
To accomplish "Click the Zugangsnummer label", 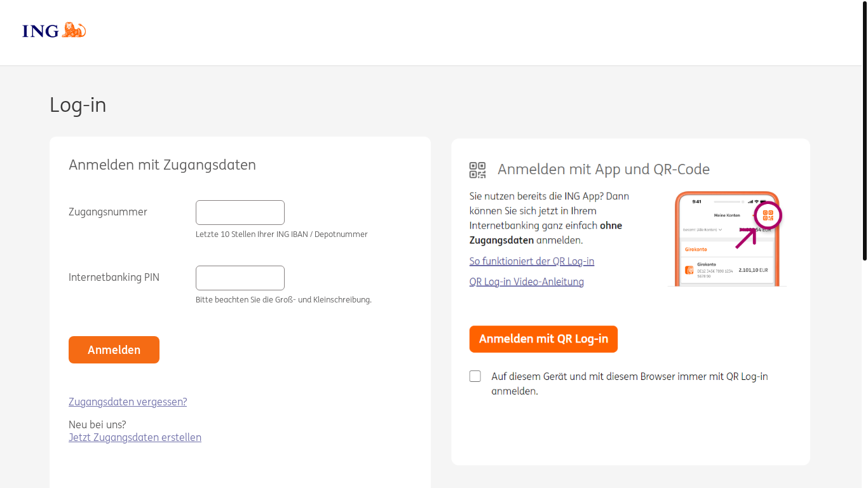I will tap(108, 212).
